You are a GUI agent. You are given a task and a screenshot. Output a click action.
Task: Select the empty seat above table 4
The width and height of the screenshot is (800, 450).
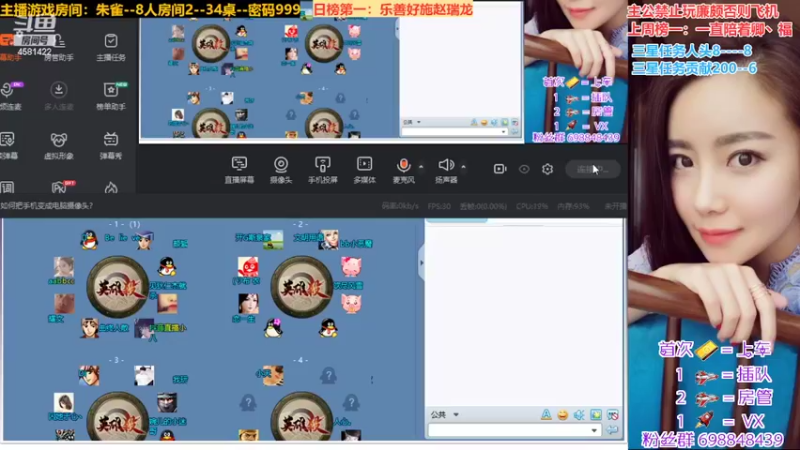click(x=329, y=376)
